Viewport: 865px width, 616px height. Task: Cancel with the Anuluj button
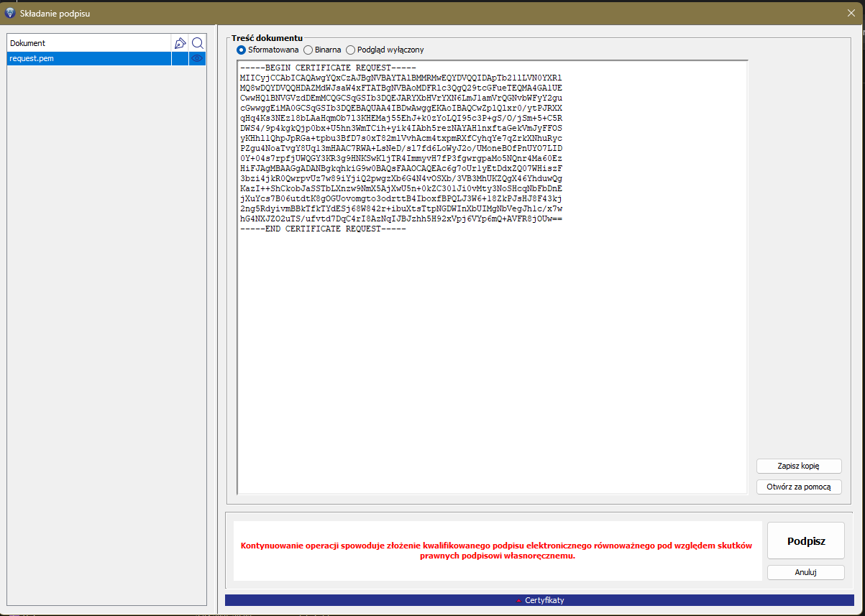tap(805, 573)
